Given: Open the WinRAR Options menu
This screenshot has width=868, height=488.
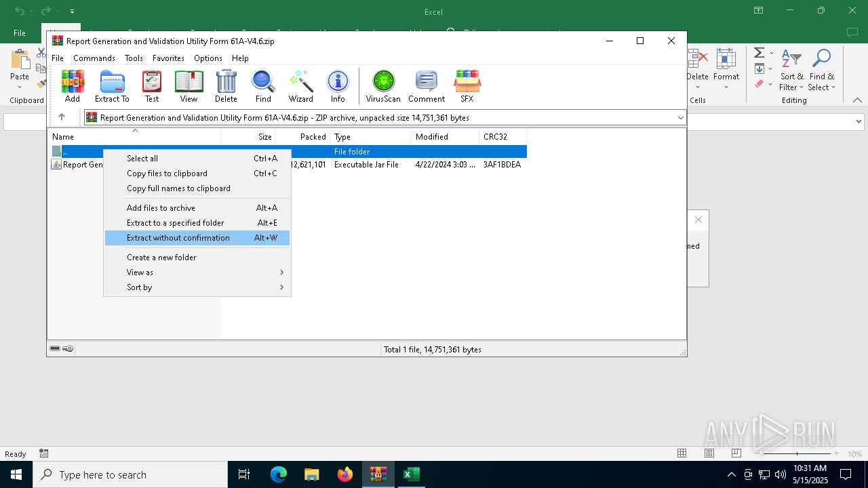Looking at the screenshot, I should click(x=208, y=58).
